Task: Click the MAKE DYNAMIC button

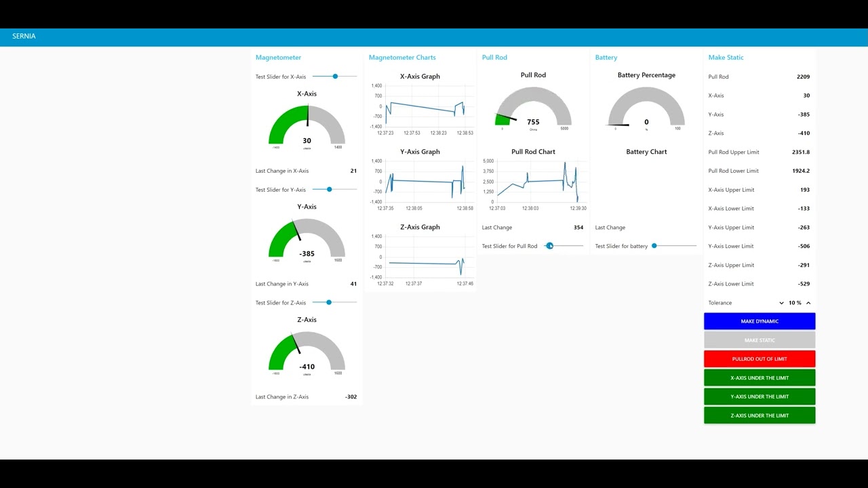Action: [759, 321]
